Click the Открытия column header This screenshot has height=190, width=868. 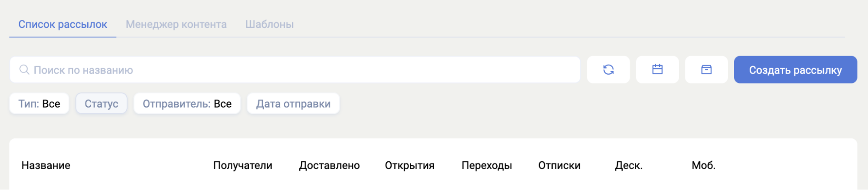[409, 165]
